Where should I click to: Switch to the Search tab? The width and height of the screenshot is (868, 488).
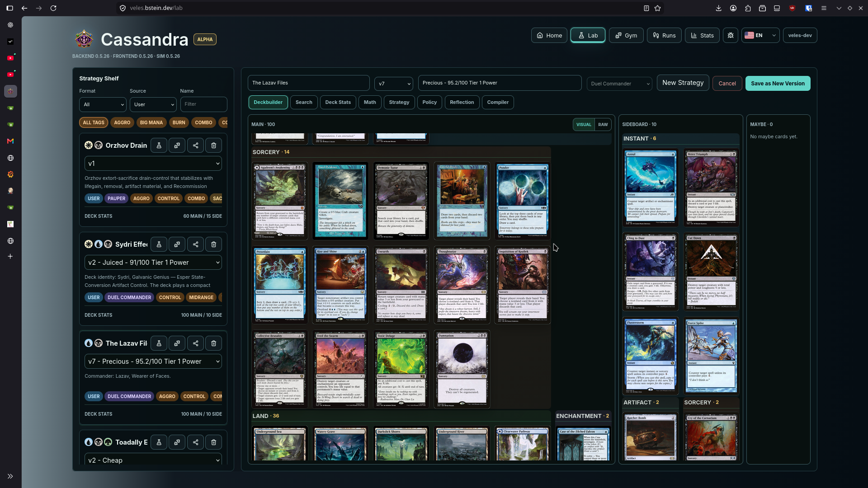(x=304, y=102)
